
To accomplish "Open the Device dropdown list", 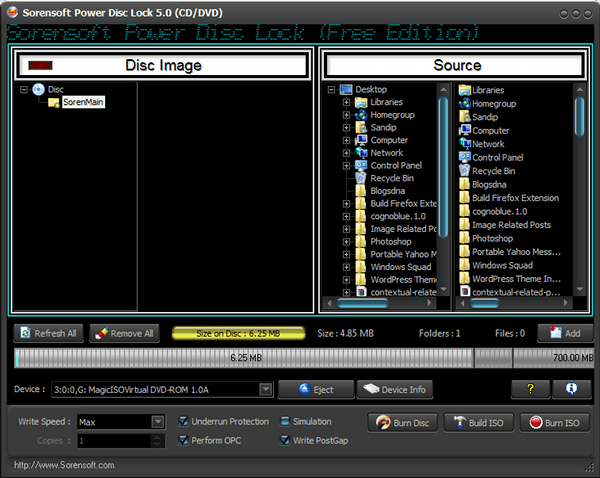I will coord(266,390).
